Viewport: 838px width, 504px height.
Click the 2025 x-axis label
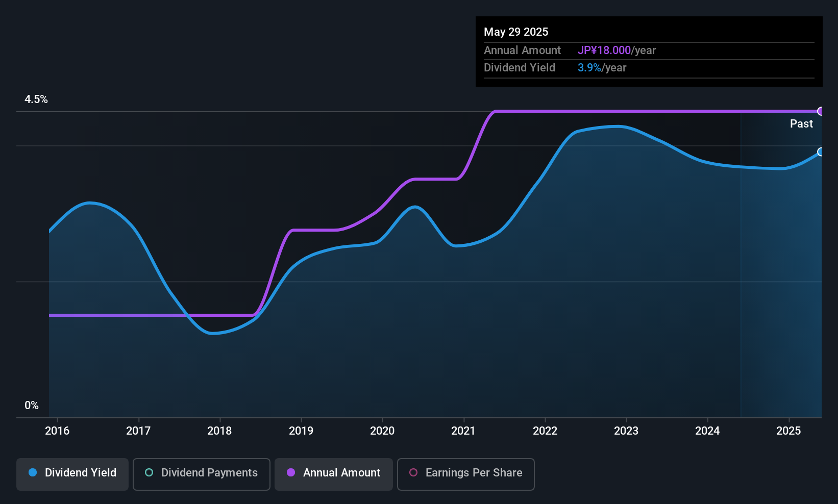click(x=788, y=431)
